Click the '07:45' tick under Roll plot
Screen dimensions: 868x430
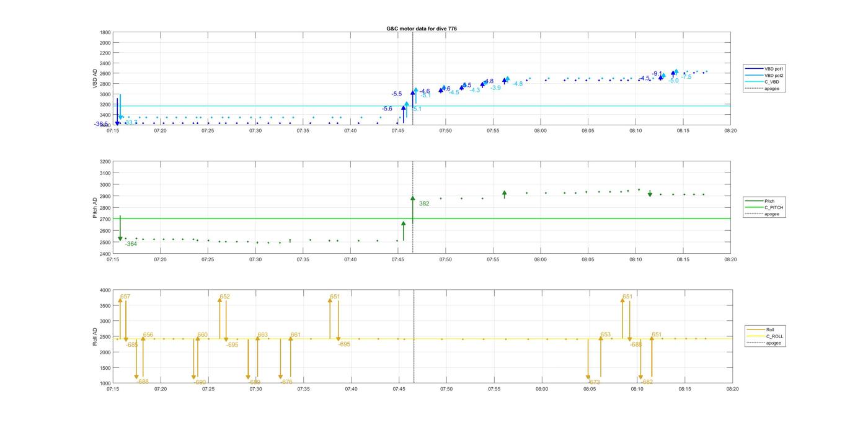click(399, 389)
